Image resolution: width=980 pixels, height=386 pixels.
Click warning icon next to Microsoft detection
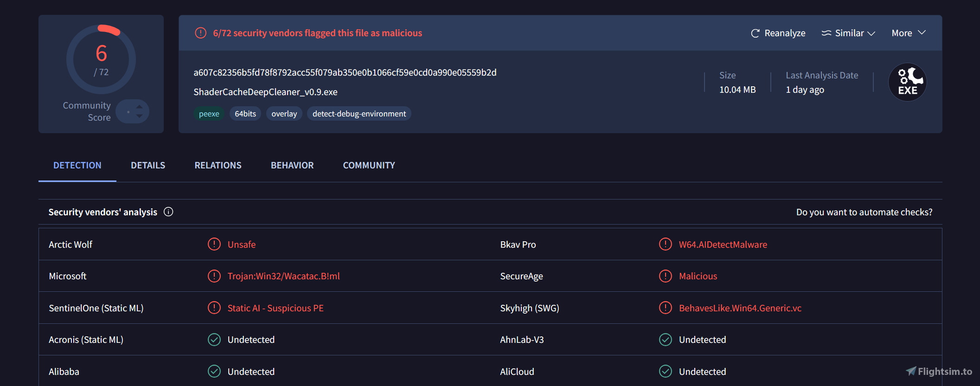(x=214, y=276)
